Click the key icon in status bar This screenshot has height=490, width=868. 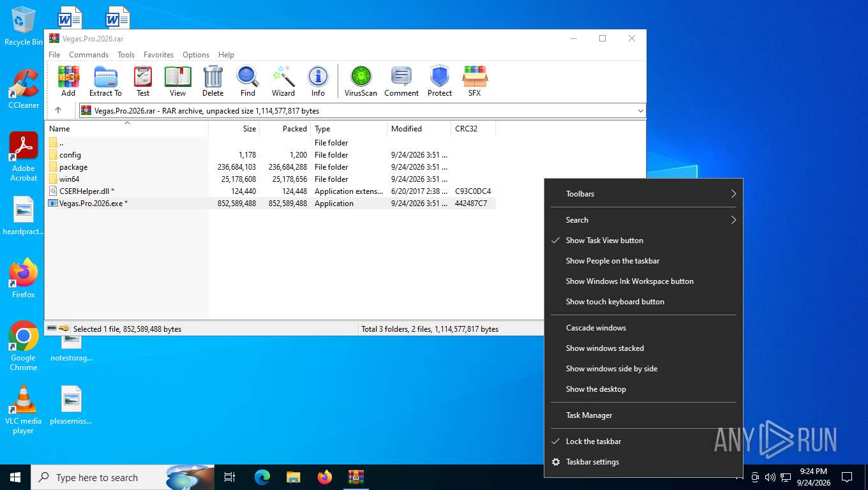64,329
